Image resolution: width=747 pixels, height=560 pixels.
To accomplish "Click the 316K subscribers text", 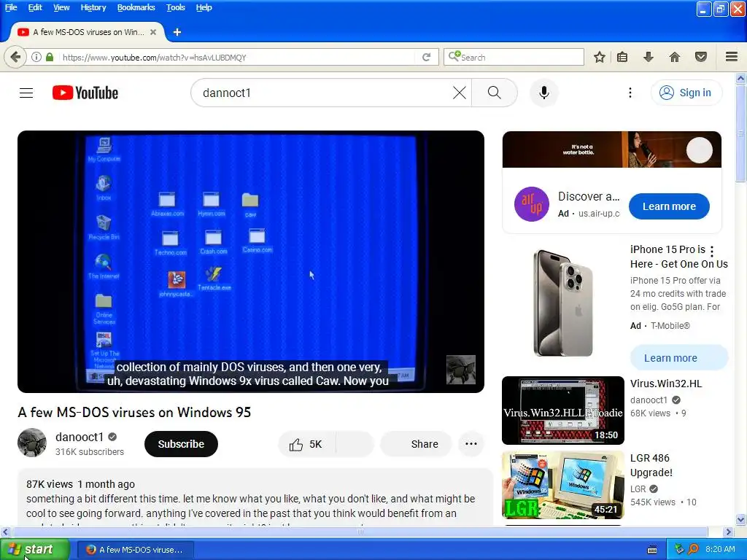I will 90,452.
